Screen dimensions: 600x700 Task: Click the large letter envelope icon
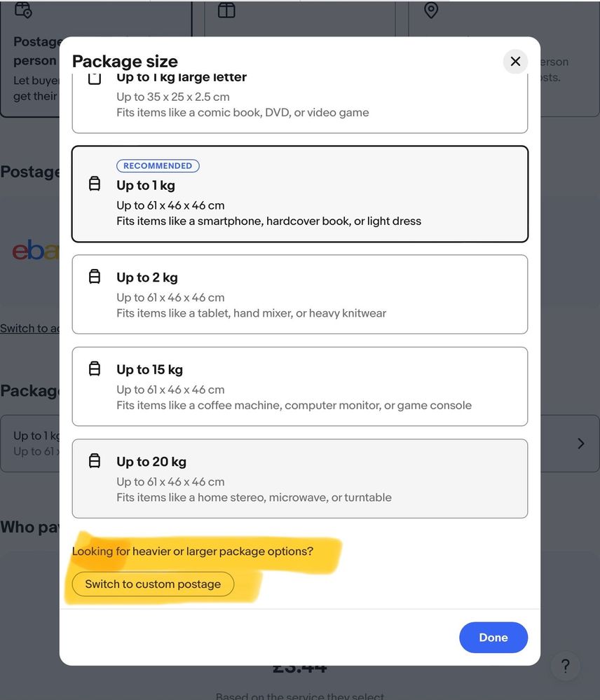click(95, 78)
